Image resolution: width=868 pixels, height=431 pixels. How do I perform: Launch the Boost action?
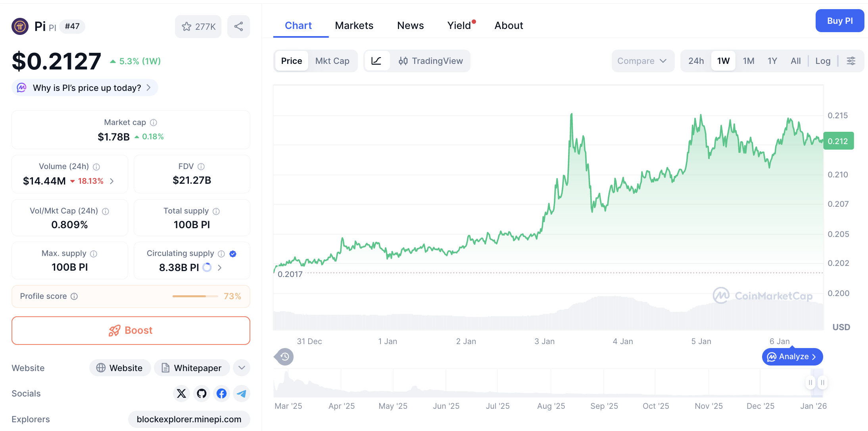pos(131,330)
